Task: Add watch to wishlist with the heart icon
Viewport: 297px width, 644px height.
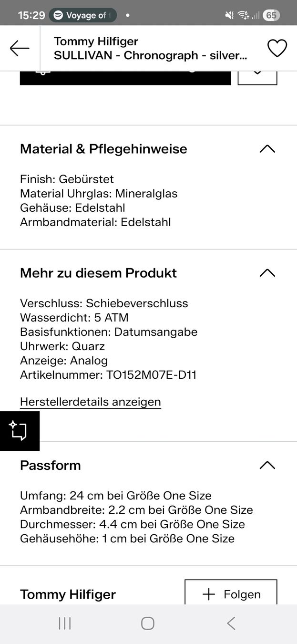Action: click(277, 48)
